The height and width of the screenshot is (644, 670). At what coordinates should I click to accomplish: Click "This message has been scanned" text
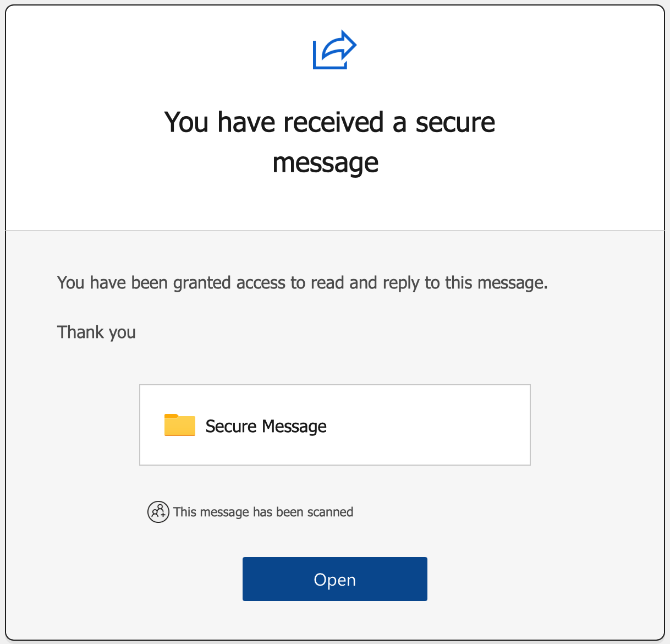tap(263, 512)
